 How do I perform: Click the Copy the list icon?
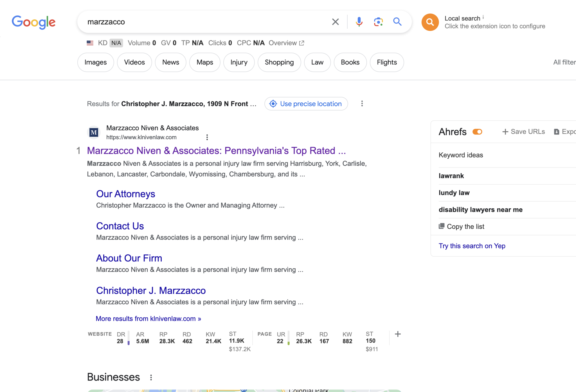[442, 226]
